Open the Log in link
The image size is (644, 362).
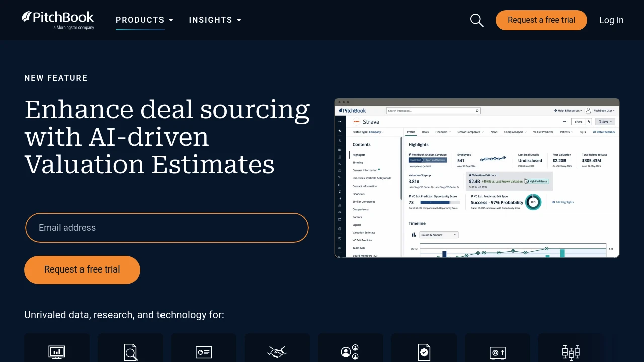(x=611, y=20)
